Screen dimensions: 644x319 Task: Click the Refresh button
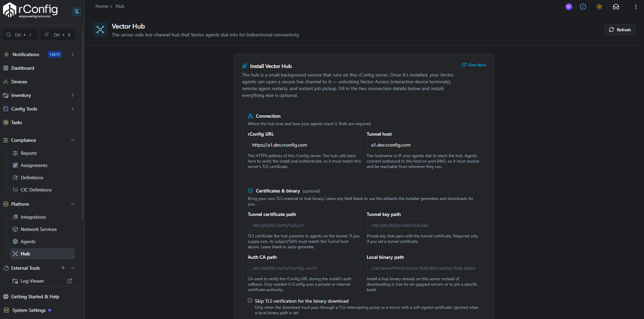(x=620, y=30)
